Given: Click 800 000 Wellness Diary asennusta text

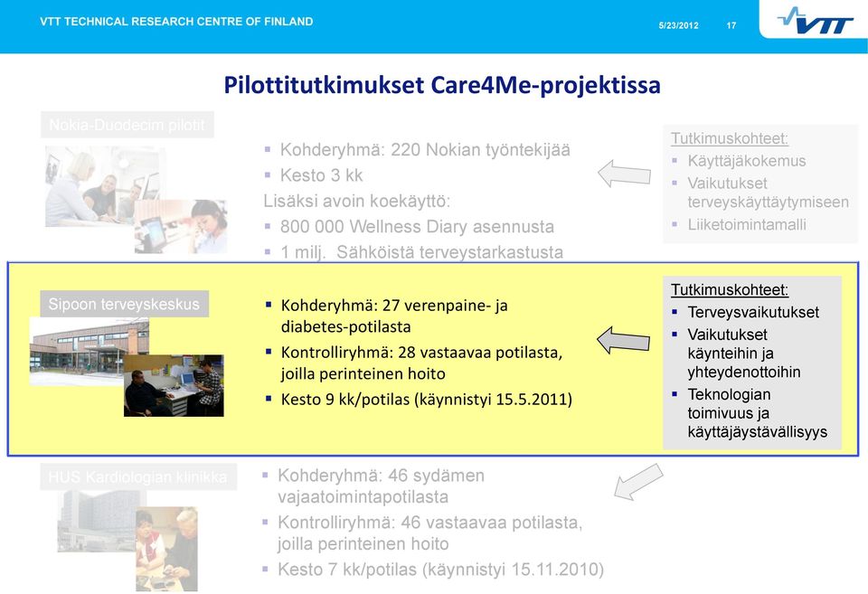Looking at the screenshot, I should tap(417, 226).
